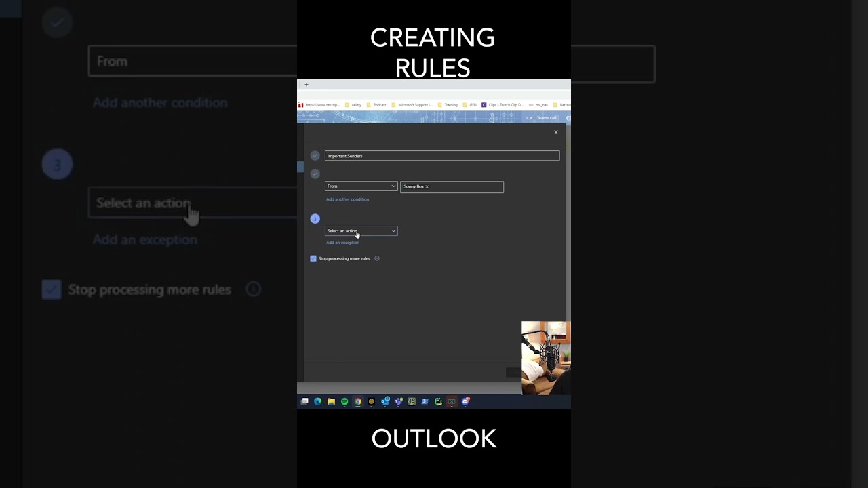Open the Training bookmark folder
The image size is (868, 488).
tap(448, 105)
